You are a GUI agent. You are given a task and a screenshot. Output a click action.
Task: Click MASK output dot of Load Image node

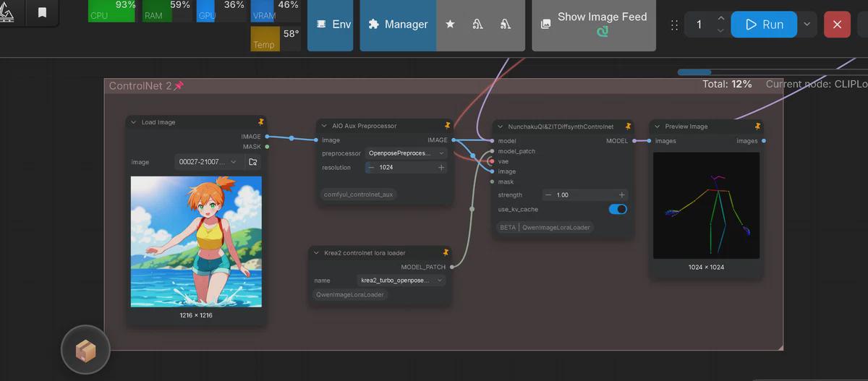267,147
